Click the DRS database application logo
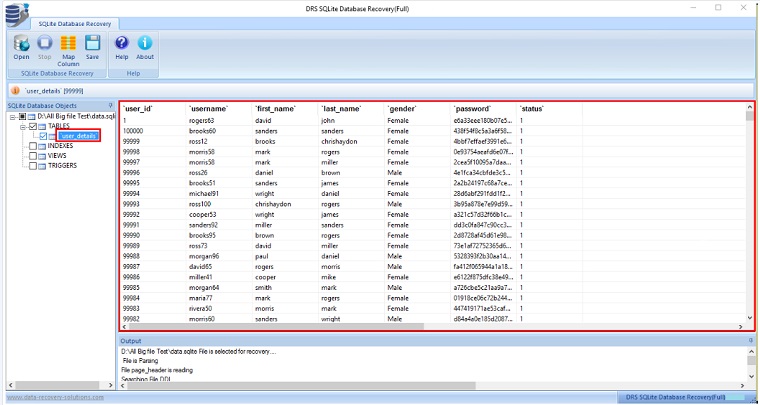Screen dimensions: 760x405 [x=17, y=15]
